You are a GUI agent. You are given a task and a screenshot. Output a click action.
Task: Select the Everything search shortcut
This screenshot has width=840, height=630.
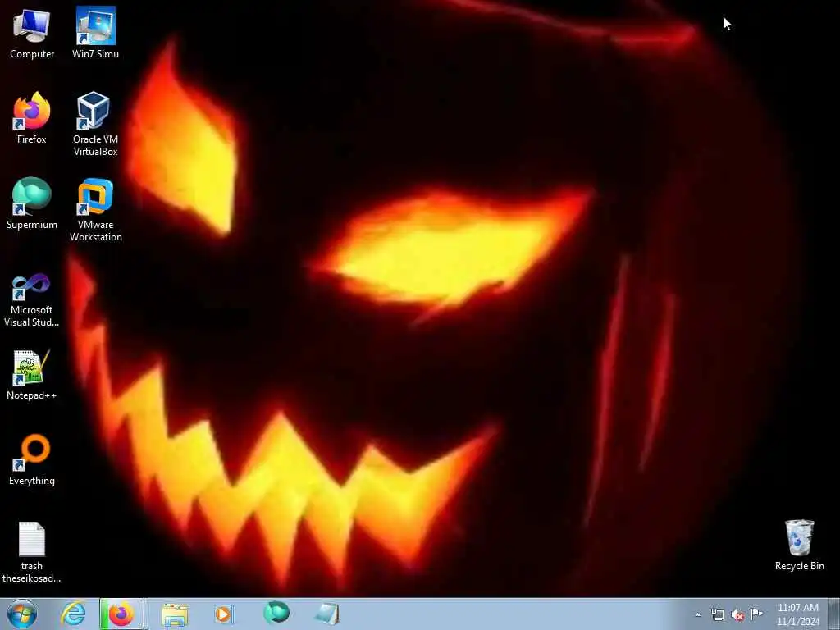tap(32, 459)
